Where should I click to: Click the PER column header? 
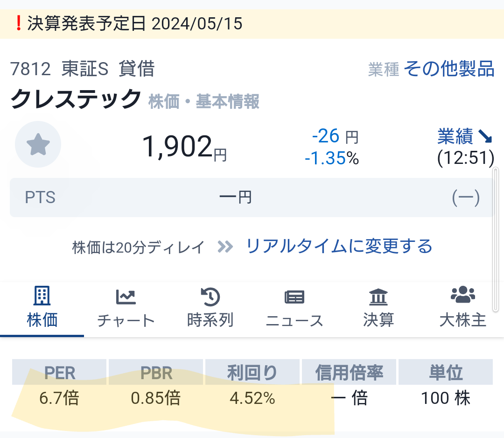59,373
